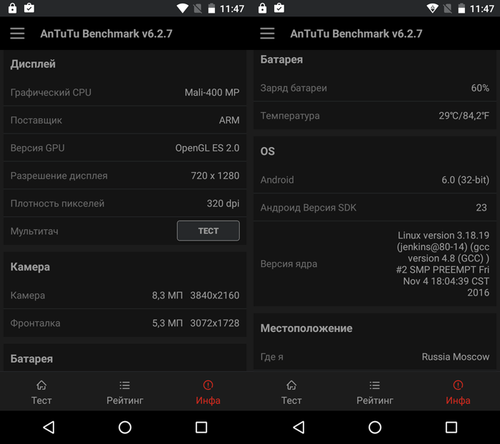Tap home icon in left Тест tab
The height and width of the screenshot is (444, 500).
coord(41,385)
